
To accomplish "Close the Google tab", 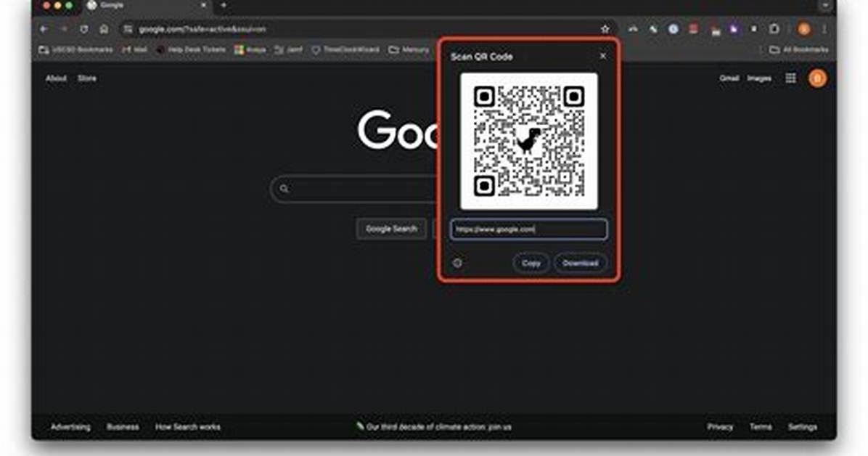I will (x=203, y=5).
